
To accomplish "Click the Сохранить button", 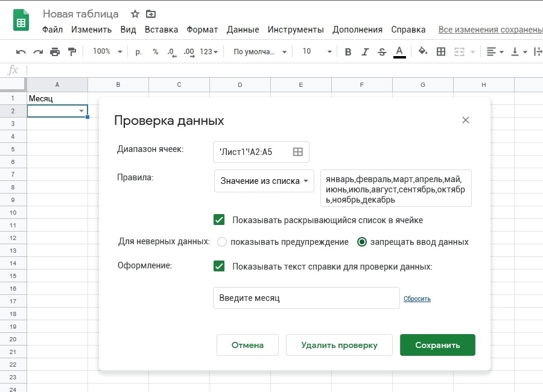I will point(438,345).
